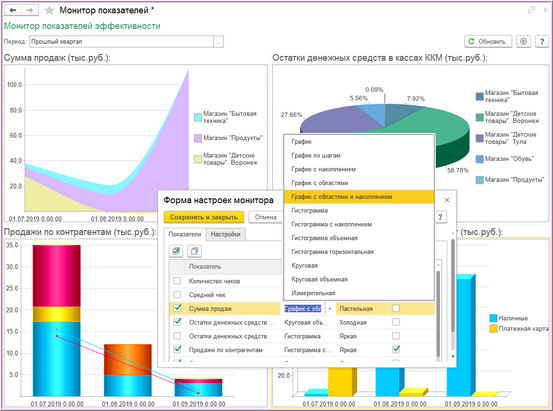This screenshot has width=553, height=411.
Task: Choose Гистограмма объемная in the list
Action: (324, 238)
